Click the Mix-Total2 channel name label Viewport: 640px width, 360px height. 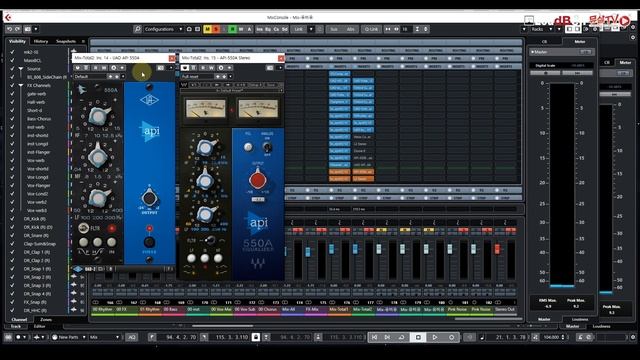coord(362,309)
